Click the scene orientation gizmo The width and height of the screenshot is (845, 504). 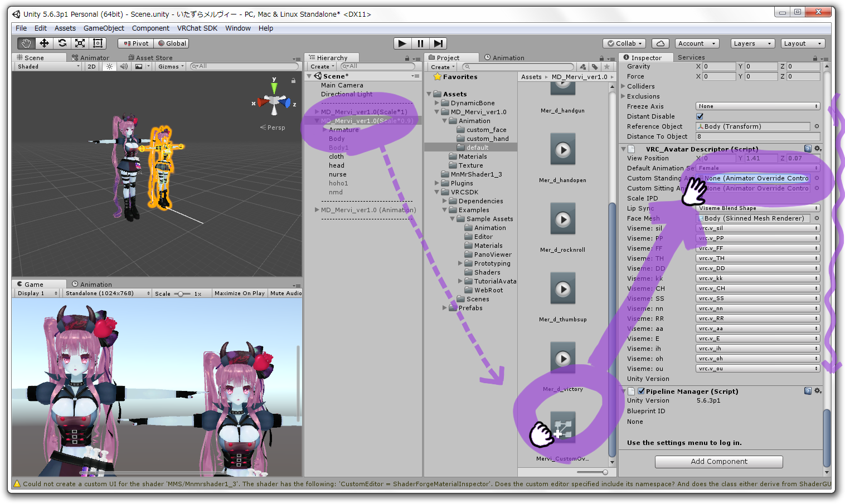click(274, 102)
